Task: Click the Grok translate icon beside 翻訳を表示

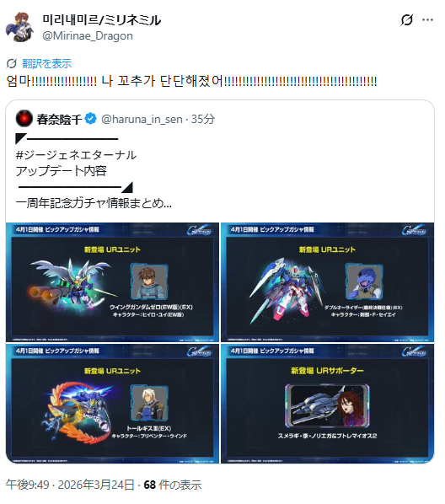Action: pos(12,63)
